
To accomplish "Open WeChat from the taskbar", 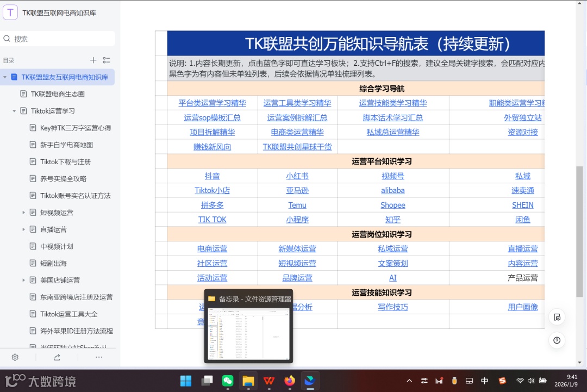I will click(x=228, y=381).
